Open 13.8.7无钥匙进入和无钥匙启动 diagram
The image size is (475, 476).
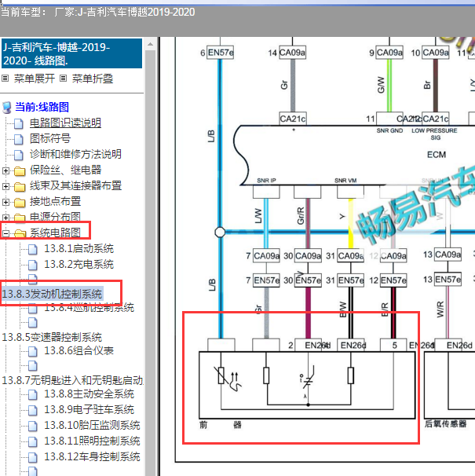(x=72, y=380)
